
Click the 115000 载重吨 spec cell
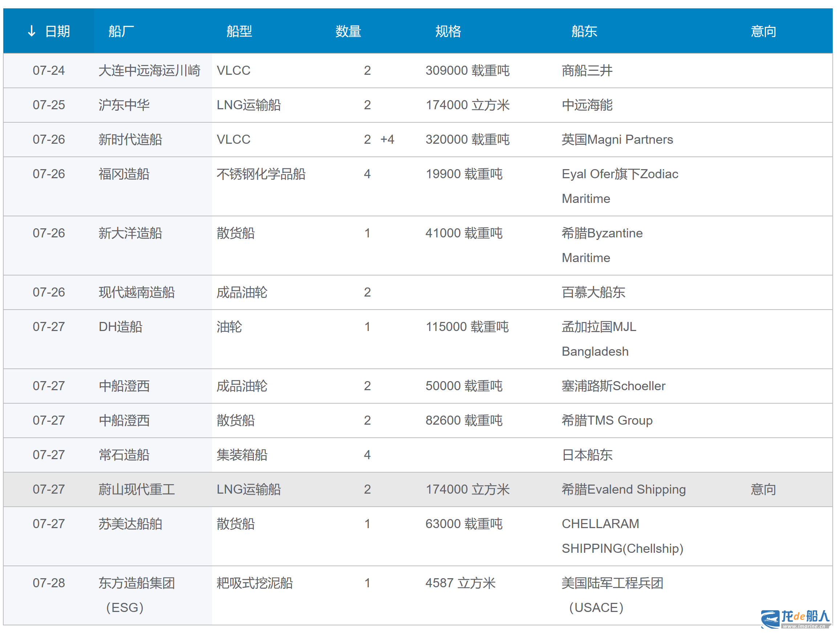click(467, 327)
